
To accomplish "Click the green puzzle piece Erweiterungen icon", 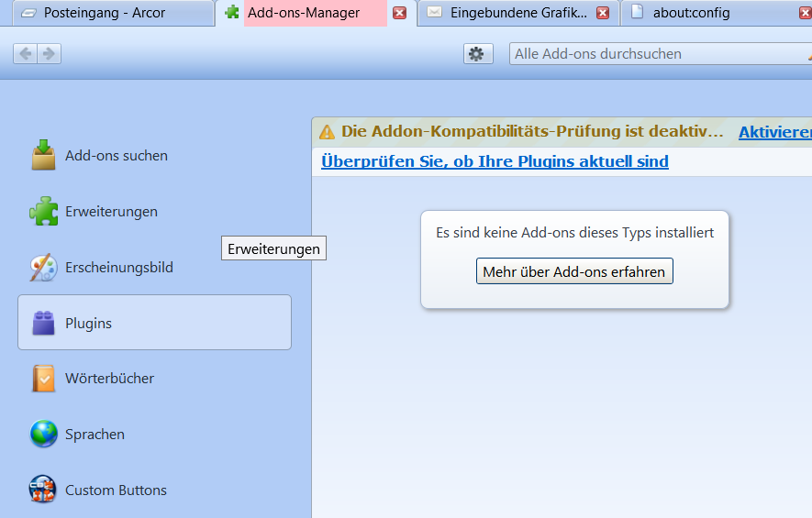I will point(43,211).
